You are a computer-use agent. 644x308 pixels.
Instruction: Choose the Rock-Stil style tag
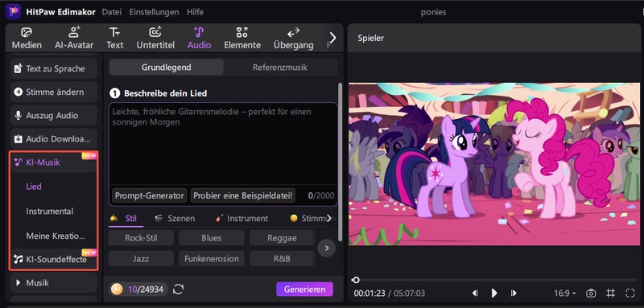click(x=142, y=238)
